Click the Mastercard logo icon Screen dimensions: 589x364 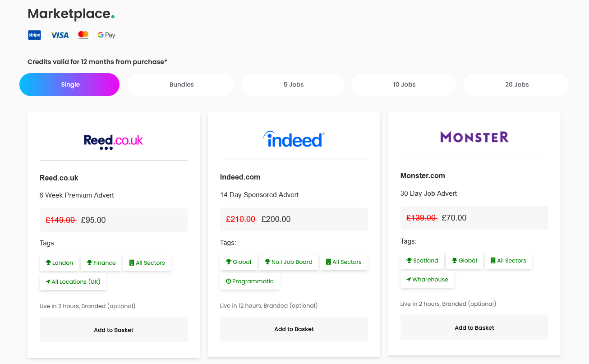pyautogui.click(x=83, y=35)
